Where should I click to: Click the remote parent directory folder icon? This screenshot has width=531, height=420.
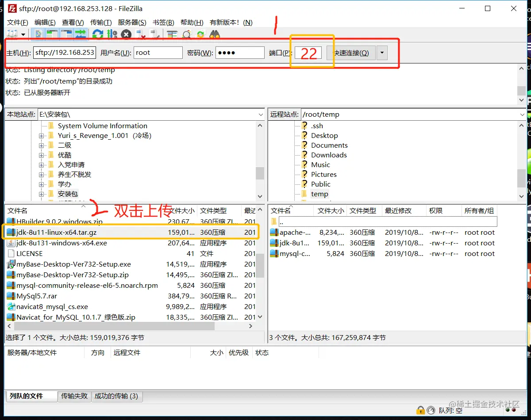[274, 221]
